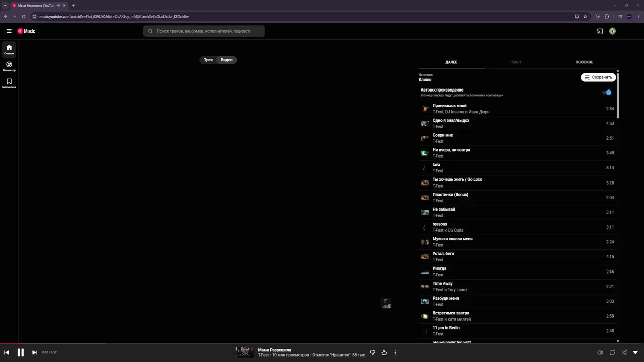The width and height of the screenshot is (644, 362).
Task: Switch the player to Видео mode
Action: coord(227,60)
